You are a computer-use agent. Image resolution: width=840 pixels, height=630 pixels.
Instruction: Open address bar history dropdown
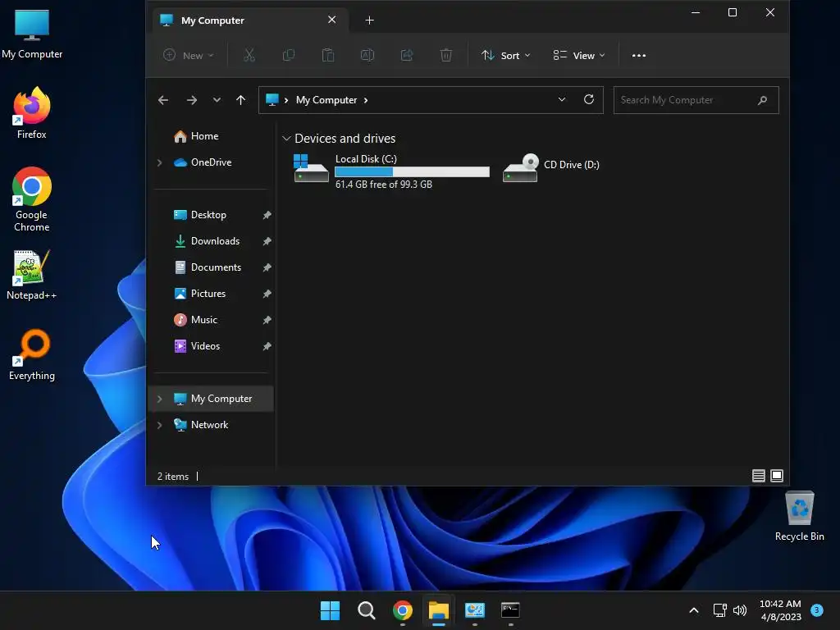[561, 99]
